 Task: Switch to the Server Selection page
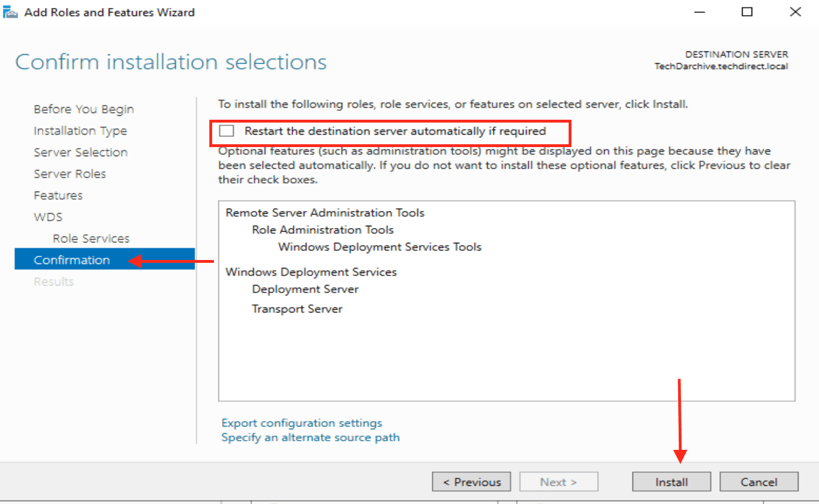tap(80, 152)
